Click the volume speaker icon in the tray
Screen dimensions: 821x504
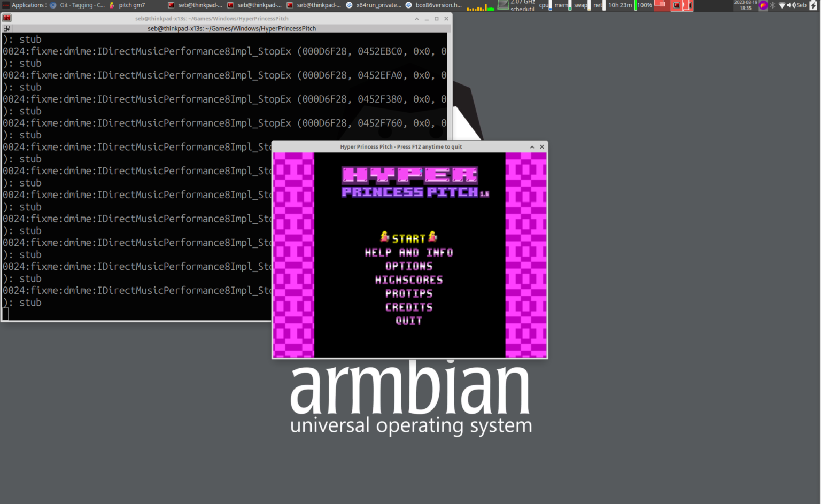(x=791, y=5)
